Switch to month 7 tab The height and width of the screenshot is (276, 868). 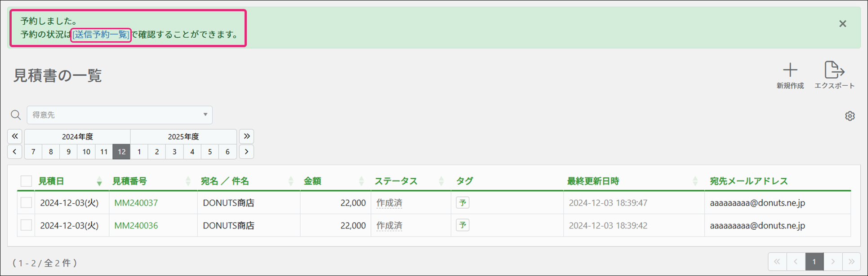tap(33, 152)
